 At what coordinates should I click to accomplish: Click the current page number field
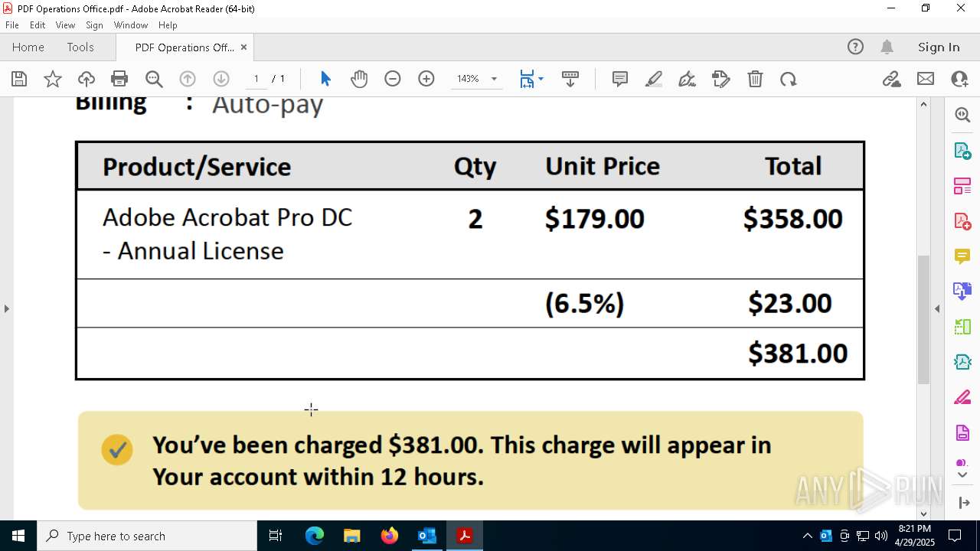point(256,79)
